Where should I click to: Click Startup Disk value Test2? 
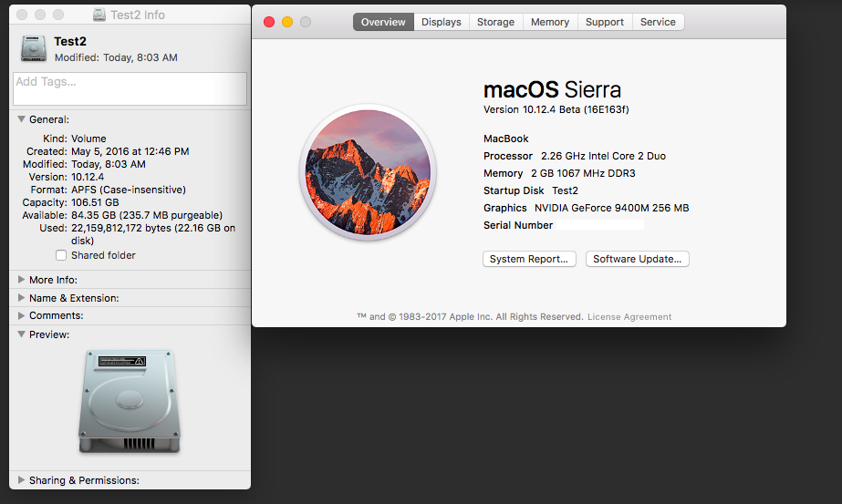(x=565, y=190)
